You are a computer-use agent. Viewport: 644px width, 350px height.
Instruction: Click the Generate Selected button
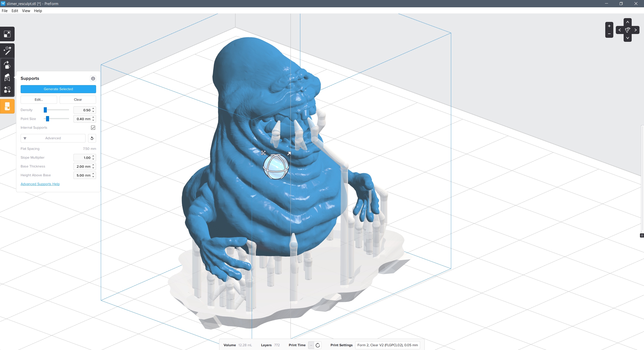click(58, 89)
